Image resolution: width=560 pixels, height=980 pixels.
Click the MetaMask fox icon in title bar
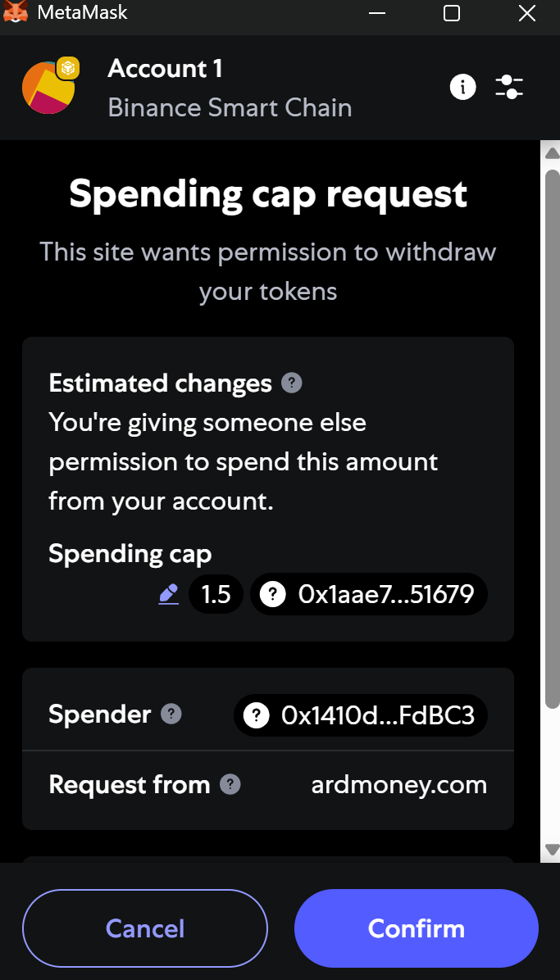[x=16, y=13]
